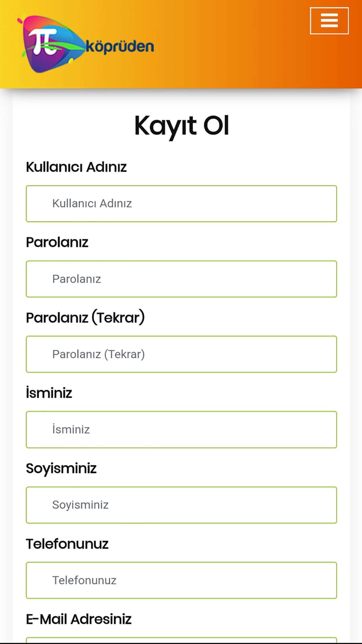Focus the Parolanız (Tekrar) input field
Screen dimensions: 362x644
(181, 354)
